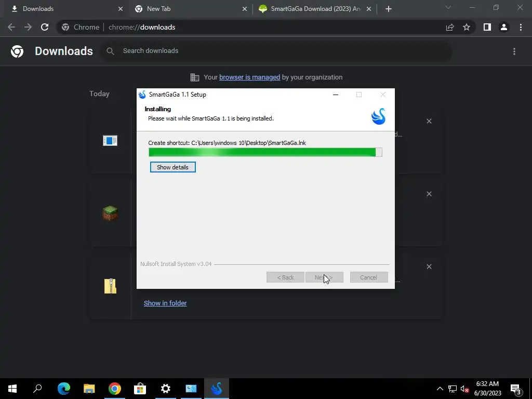Close the New Tab browser tab
Viewport: 532px width, 399px height.
coord(245,9)
